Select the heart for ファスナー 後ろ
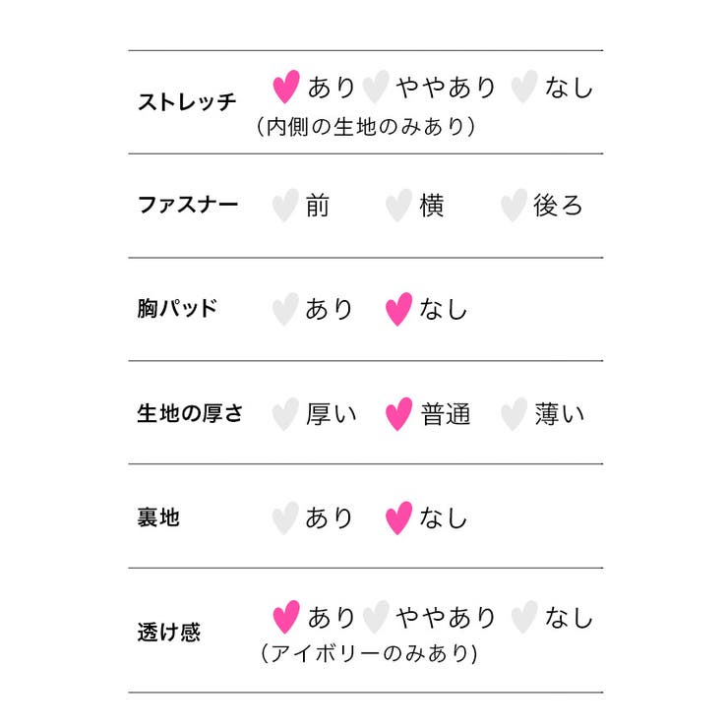 point(514,205)
